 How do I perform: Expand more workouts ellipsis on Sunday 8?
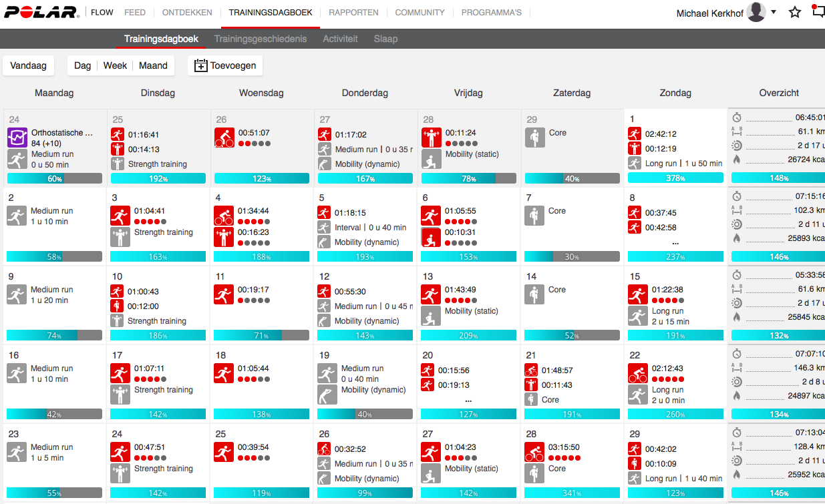[675, 242]
